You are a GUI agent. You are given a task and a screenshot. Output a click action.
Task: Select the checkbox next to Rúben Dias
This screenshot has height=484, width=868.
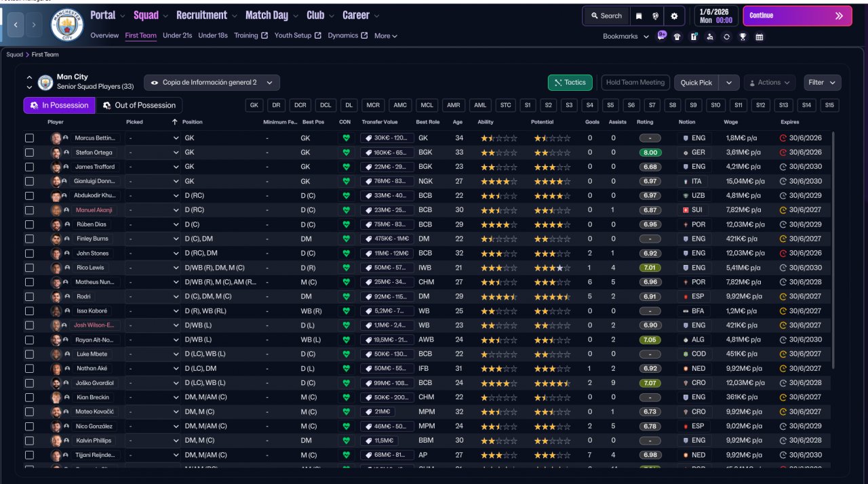click(x=29, y=224)
